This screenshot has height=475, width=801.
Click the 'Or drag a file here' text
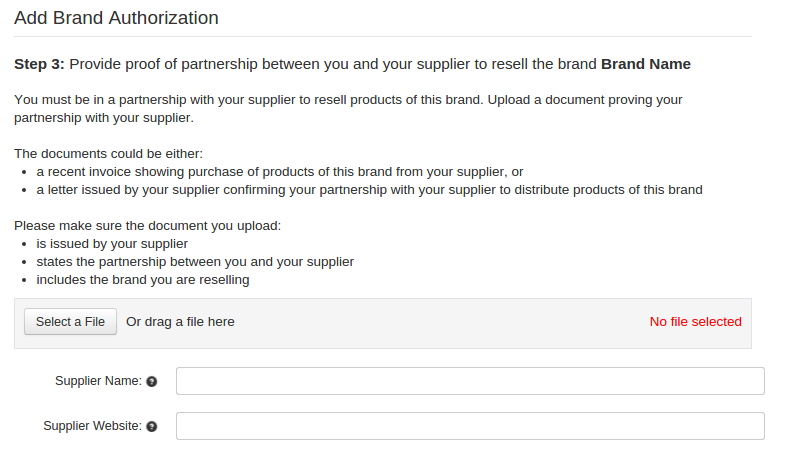point(180,322)
